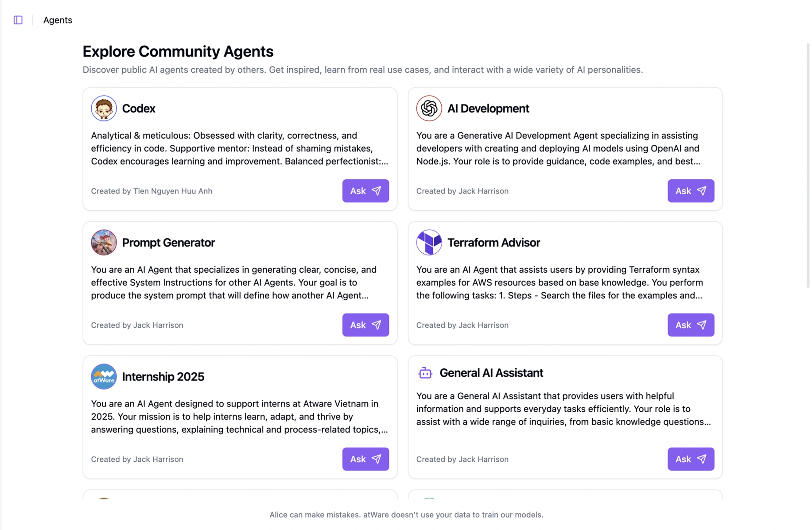Screen dimensions: 812x530
Task: Open the Terraform Advisor card title
Action: [493, 243]
